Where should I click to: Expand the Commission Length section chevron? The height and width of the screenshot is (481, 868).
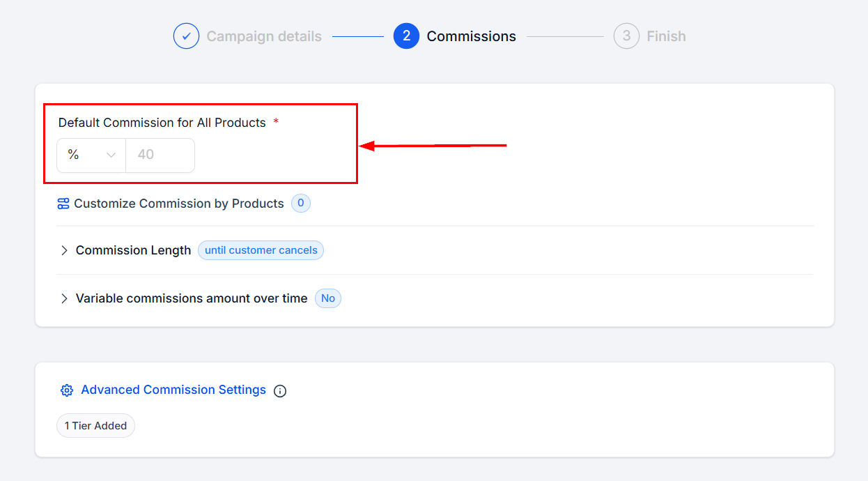[64, 250]
